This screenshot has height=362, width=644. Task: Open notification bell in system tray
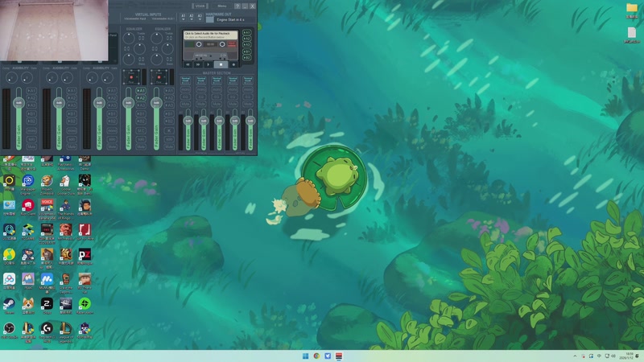pyautogui.click(x=638, y=356)
